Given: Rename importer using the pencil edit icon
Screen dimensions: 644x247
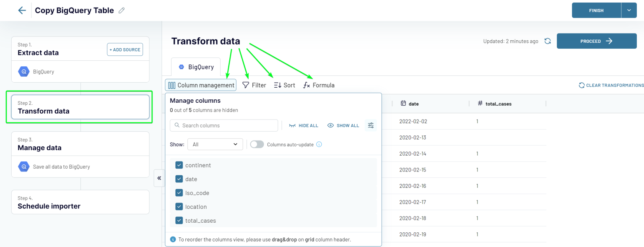Looking at the screenshot, I should 122,10.
